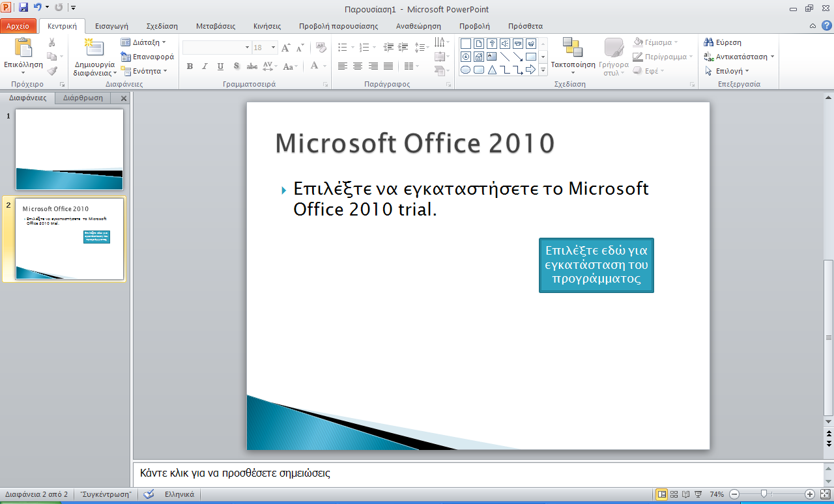The height and width of the screenshot is (504, 834).
Task: Pick the sound action button shape
Action: [x=505, y=44]
